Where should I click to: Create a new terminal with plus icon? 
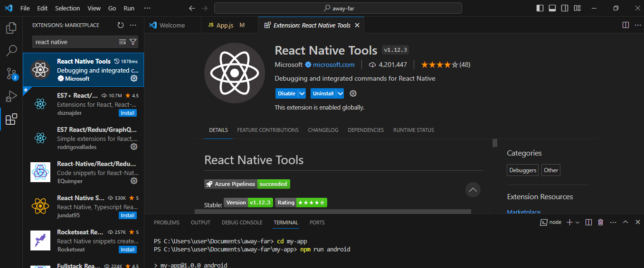click(x=569, y=222)
